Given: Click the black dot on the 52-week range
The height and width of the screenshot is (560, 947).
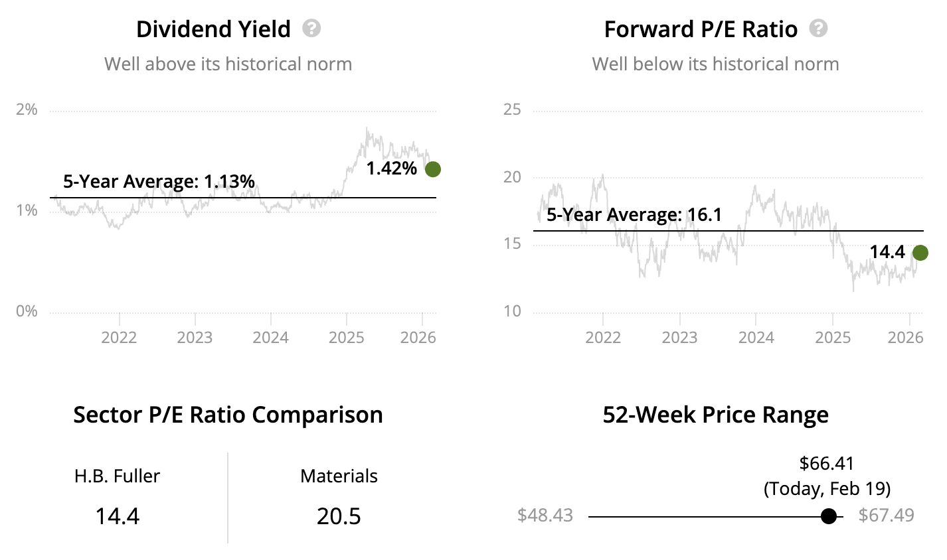Looking at the screenshot, I should point(828,516).
